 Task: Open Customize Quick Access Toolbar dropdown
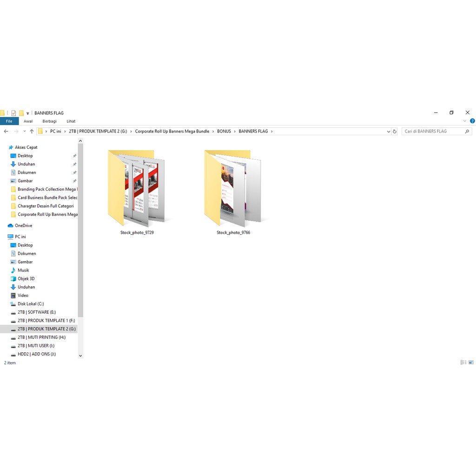coord(28,113)
